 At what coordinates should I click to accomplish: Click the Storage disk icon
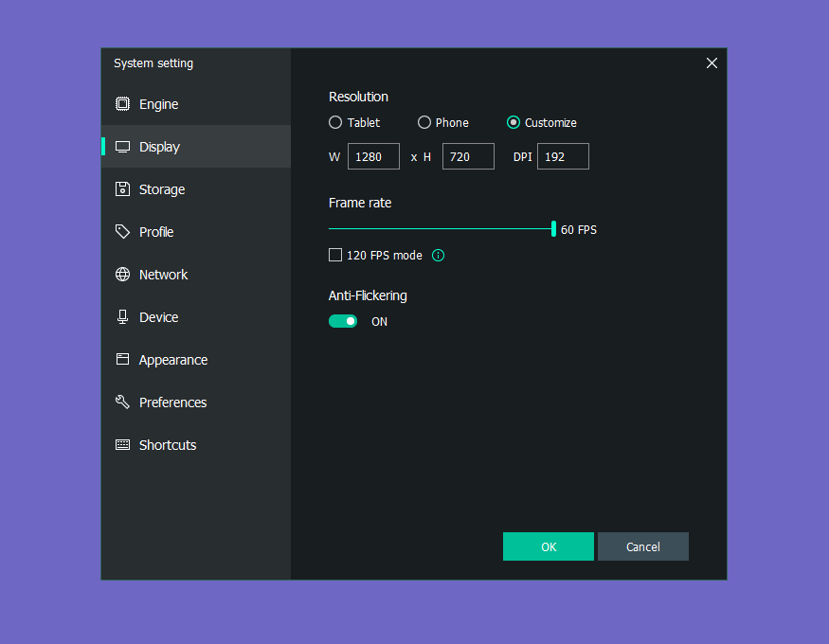pyautogui.click(x=122, y=188)
